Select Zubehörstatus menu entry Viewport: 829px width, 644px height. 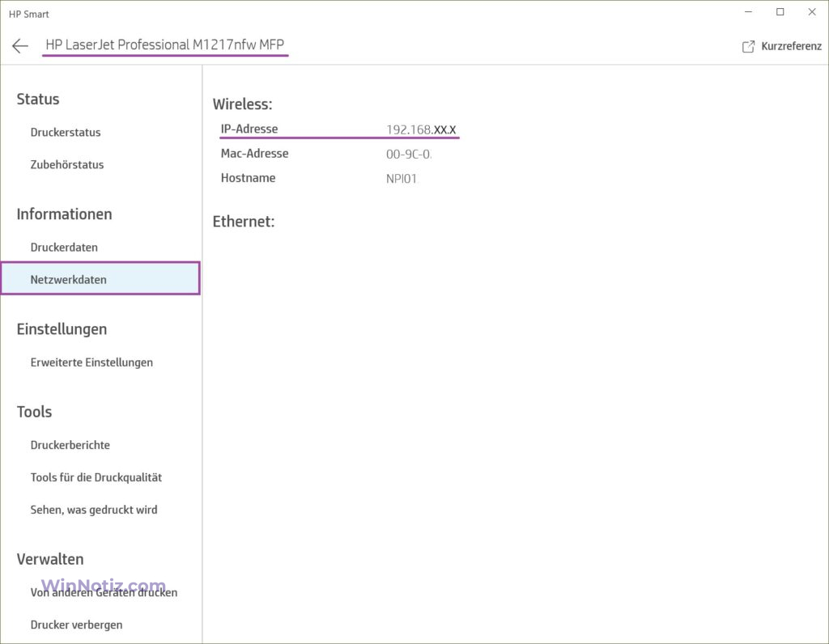click(x=67, y=165)
